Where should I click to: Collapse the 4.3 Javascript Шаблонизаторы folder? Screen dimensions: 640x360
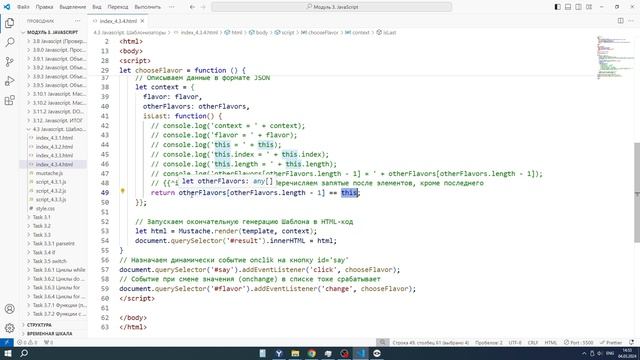click(57, 129)
